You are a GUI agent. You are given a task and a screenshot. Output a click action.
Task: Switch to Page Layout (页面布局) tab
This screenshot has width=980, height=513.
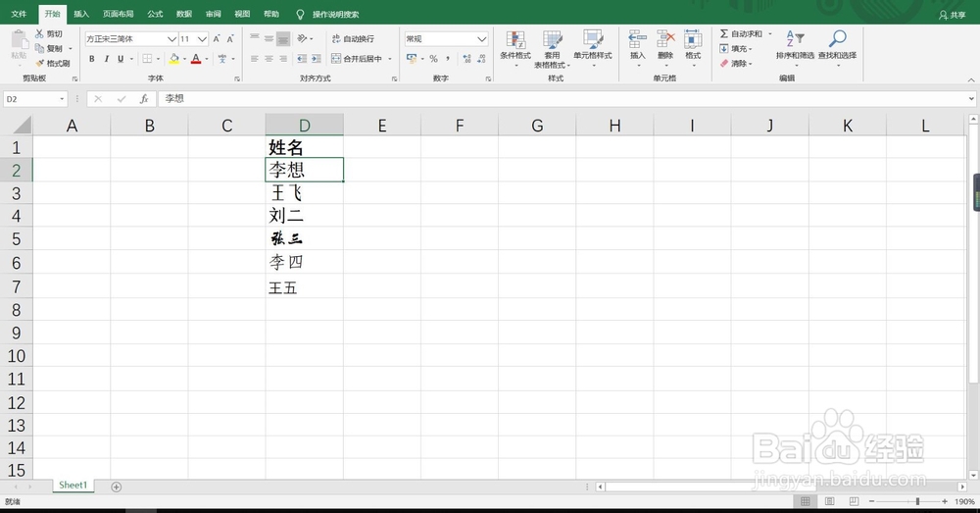pos(119,14)
